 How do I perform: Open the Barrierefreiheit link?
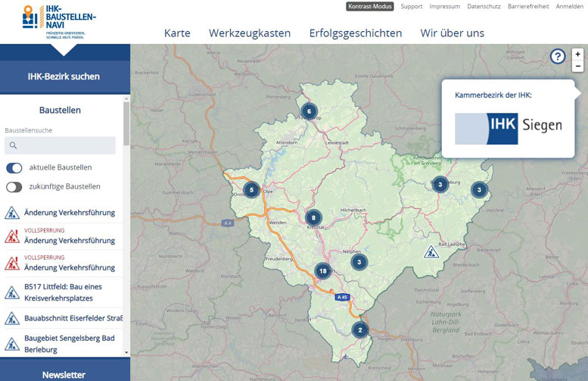(529, 6)
